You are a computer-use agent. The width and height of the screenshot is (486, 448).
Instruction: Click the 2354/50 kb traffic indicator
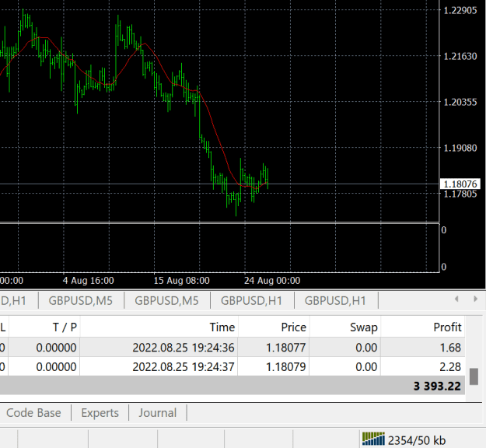[x=417, y=440]
